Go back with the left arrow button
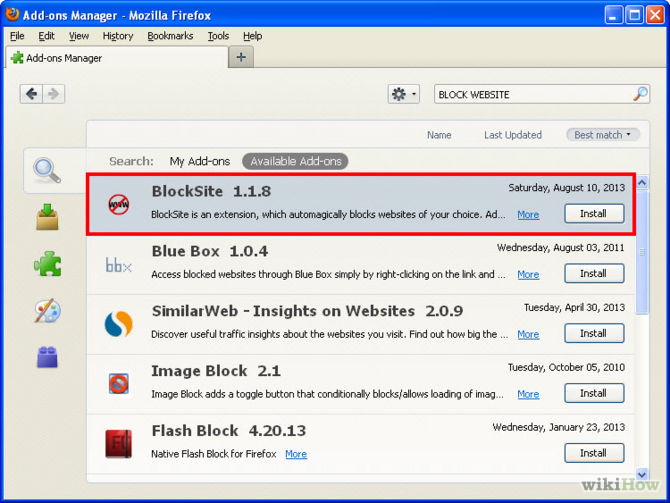This screenshot has height=503, width=670. pyautogui.click(x=31, y=94)
